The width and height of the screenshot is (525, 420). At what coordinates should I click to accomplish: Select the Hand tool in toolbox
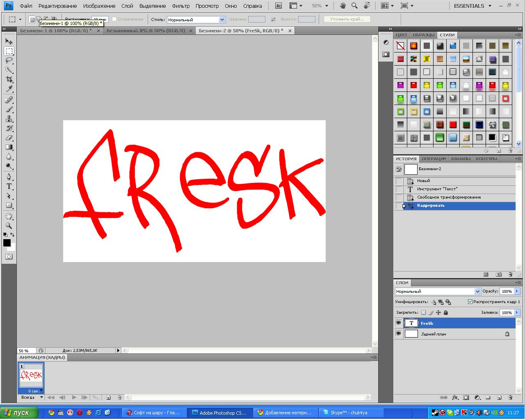click(9, 216)
